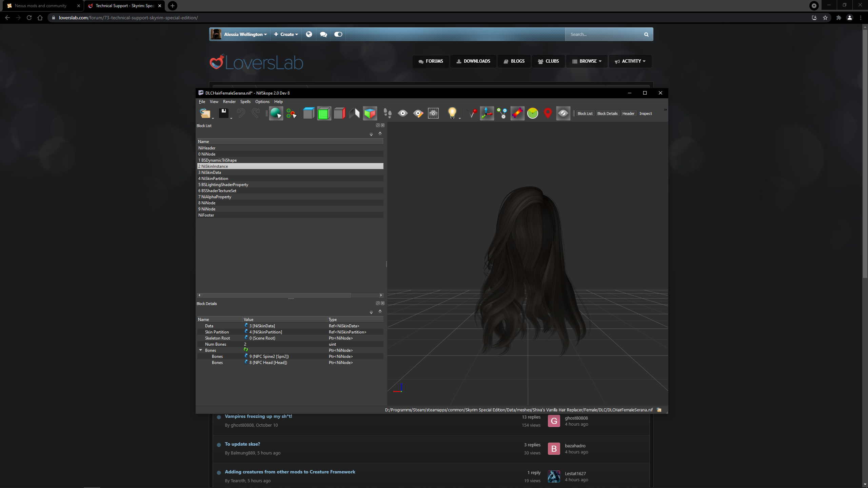Click the Header toolbar button
Image resolution: width=868 pixels, height=488 pixels.
click(628, 114)
